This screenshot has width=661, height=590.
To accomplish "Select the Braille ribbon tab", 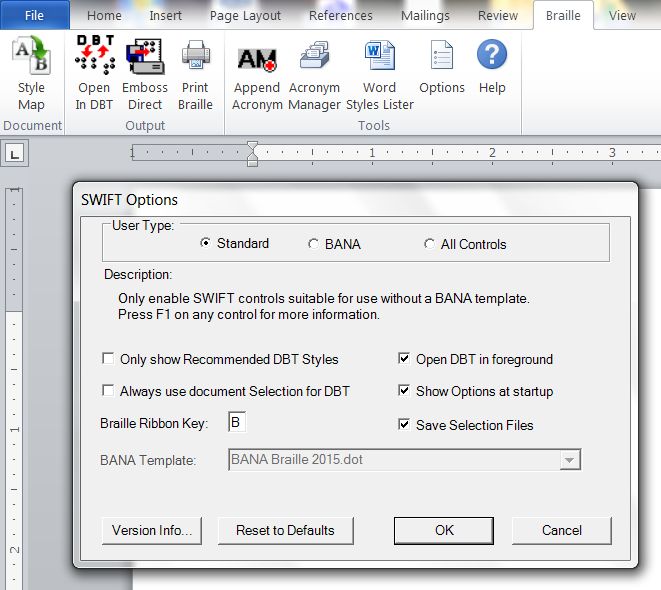I will [x=563, y=16].
